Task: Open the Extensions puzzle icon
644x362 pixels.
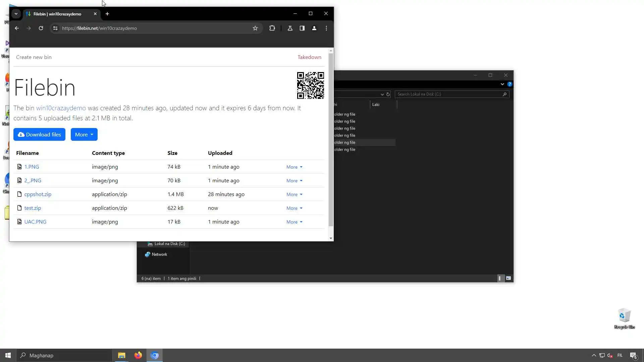Action: click(x=272, y=28)
